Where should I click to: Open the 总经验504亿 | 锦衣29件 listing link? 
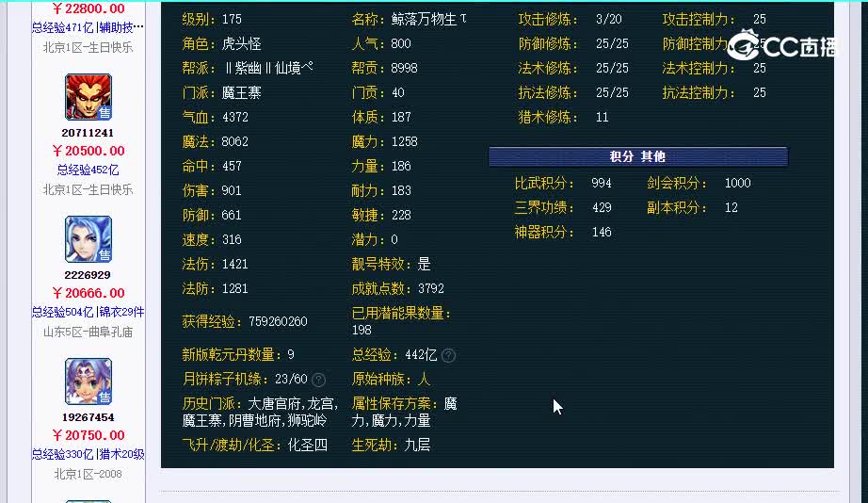(88, 312)
